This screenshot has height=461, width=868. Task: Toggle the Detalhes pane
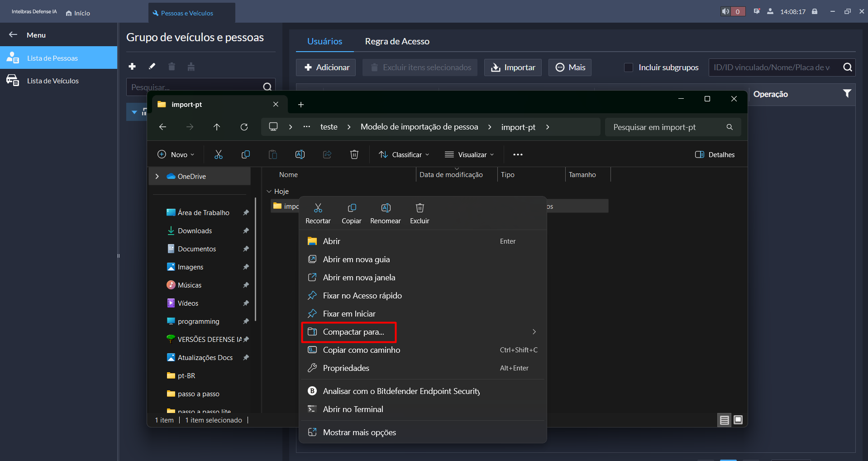tap(715, 155)
